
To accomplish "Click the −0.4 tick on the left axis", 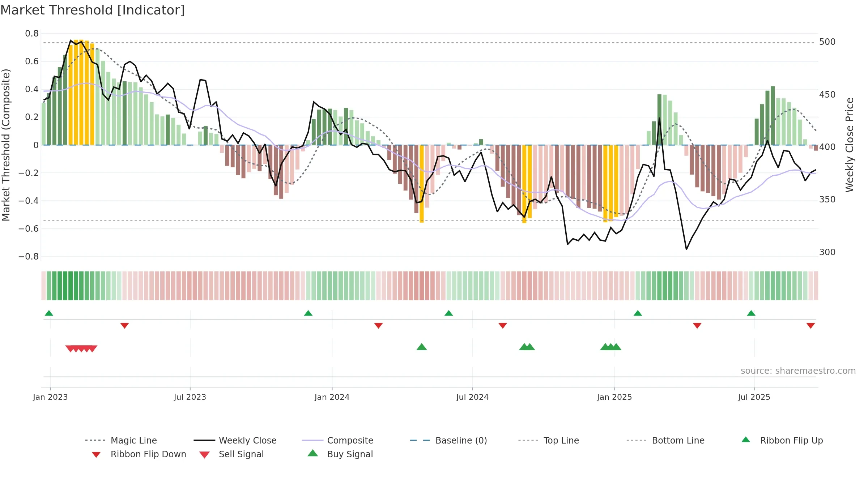I will coord(29,201).
